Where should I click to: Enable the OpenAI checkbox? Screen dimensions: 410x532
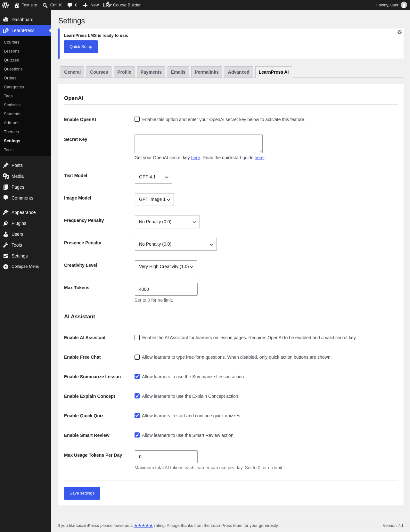click(137, 119)
